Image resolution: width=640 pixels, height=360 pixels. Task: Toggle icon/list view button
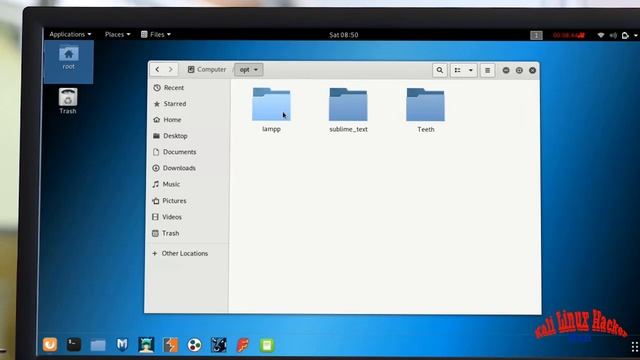pyautogui.click(x=458, y=70)
